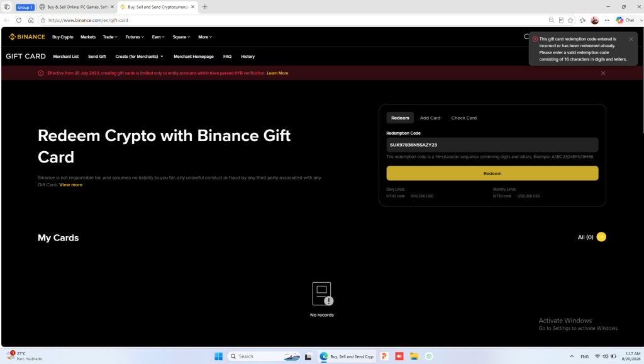Dismiss the redemption error notification
The width and height of the screenshot is (644, 364).
coord(631,39)
